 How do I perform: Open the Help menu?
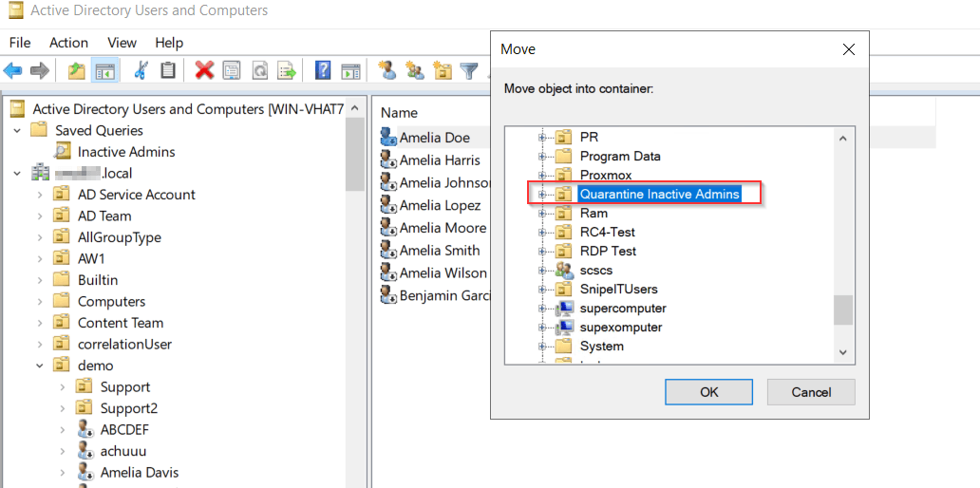169,43
